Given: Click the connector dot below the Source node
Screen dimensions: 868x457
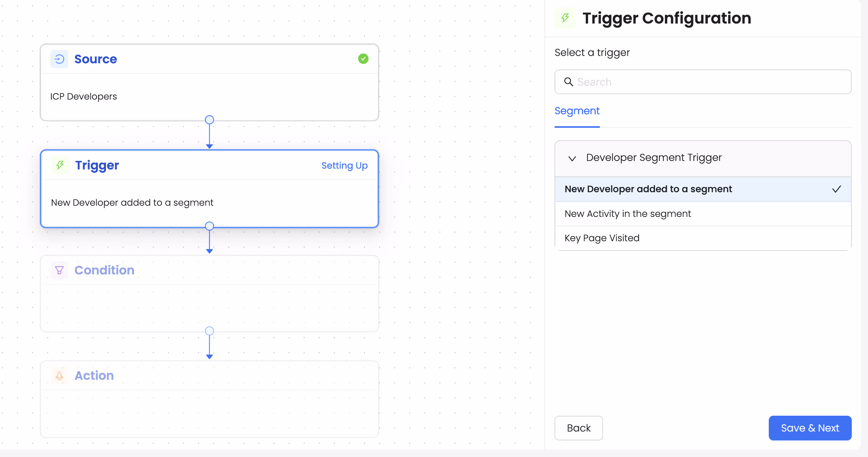Looking at the screenshot, I should [209, 120].
